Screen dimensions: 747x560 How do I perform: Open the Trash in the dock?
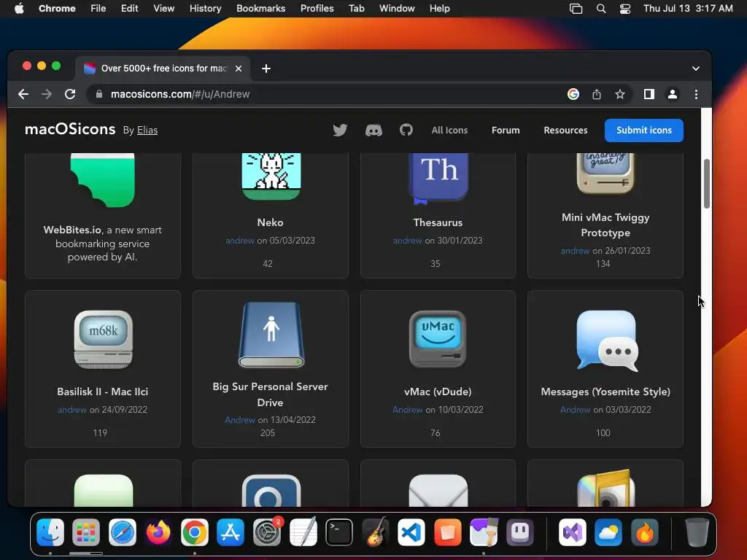pyautogui.click(x=697, y=532)
